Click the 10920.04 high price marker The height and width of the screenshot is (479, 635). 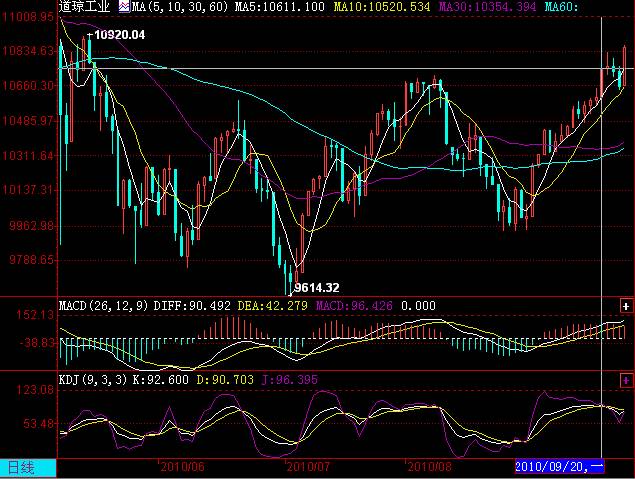click(119, 35)
